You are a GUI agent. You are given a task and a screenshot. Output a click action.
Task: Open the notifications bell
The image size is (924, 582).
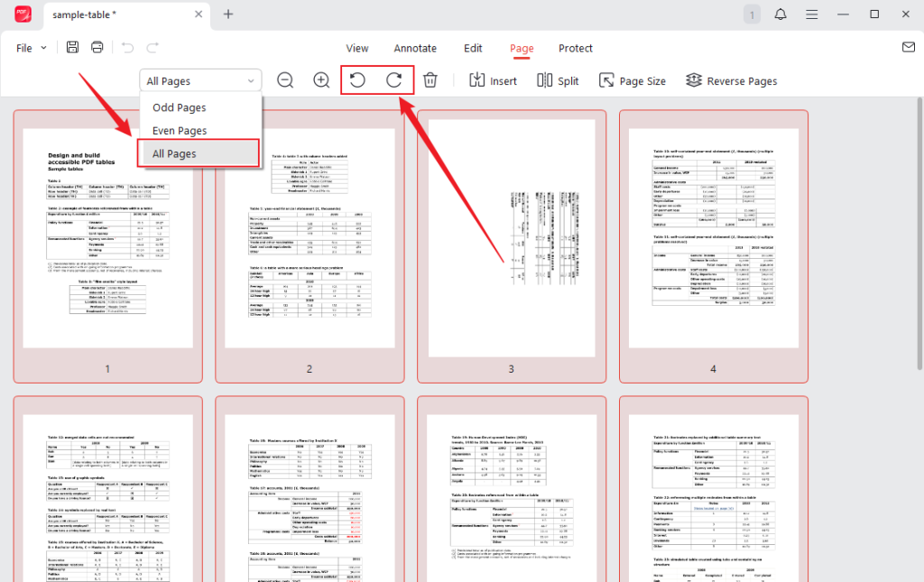click(781, 14)
